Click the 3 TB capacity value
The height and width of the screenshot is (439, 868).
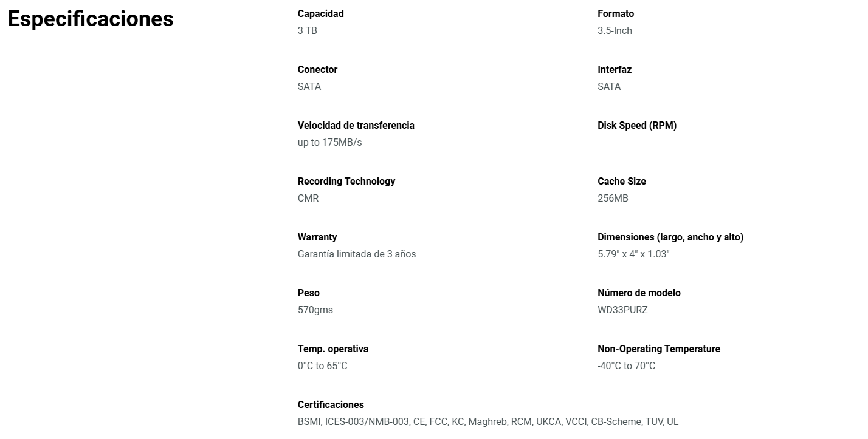pos(307,30)
